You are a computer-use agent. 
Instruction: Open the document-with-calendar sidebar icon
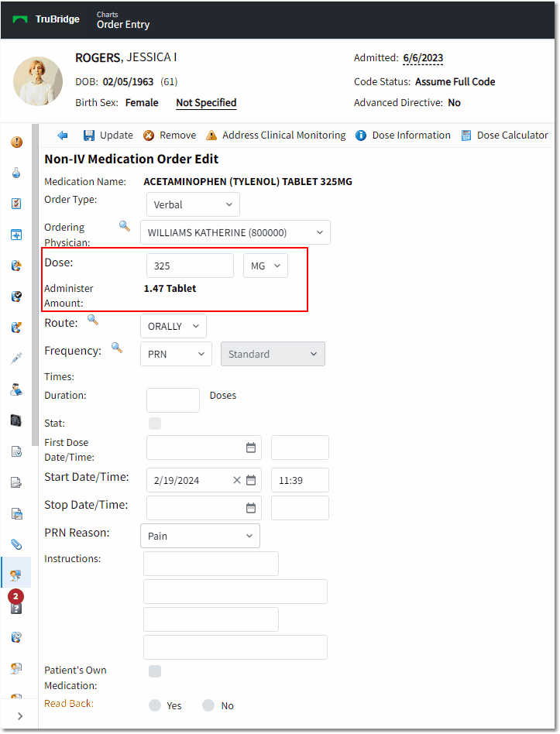coord(16,513)
